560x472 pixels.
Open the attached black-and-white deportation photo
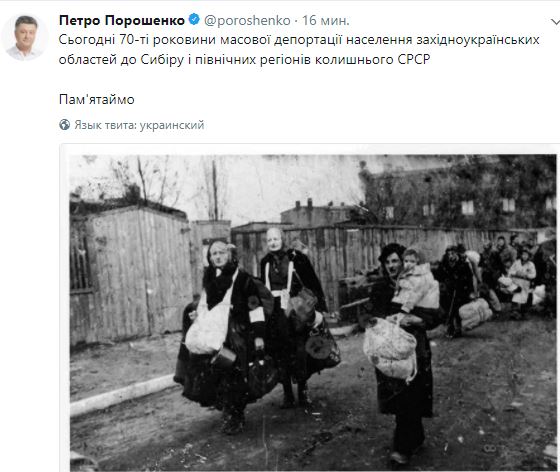[313, 312]
